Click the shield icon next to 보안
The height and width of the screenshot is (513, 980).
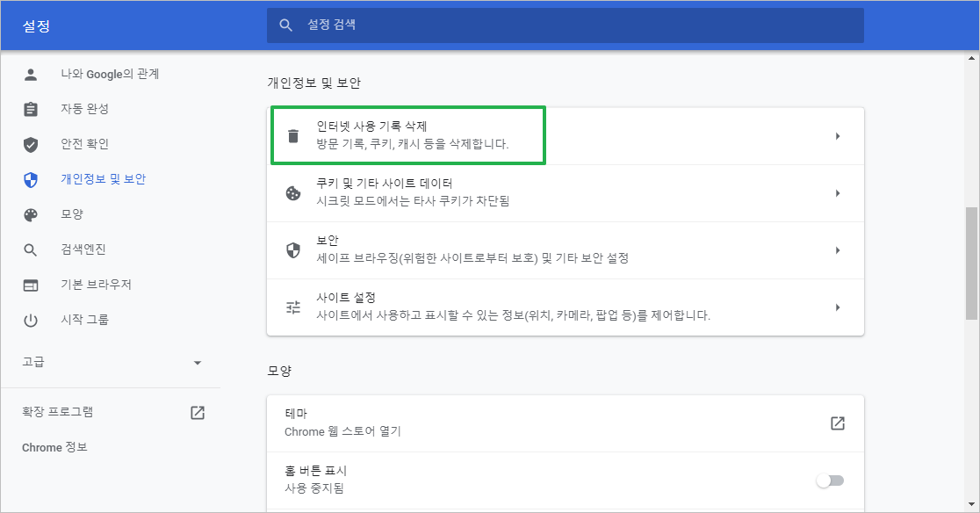click(293, 249)
